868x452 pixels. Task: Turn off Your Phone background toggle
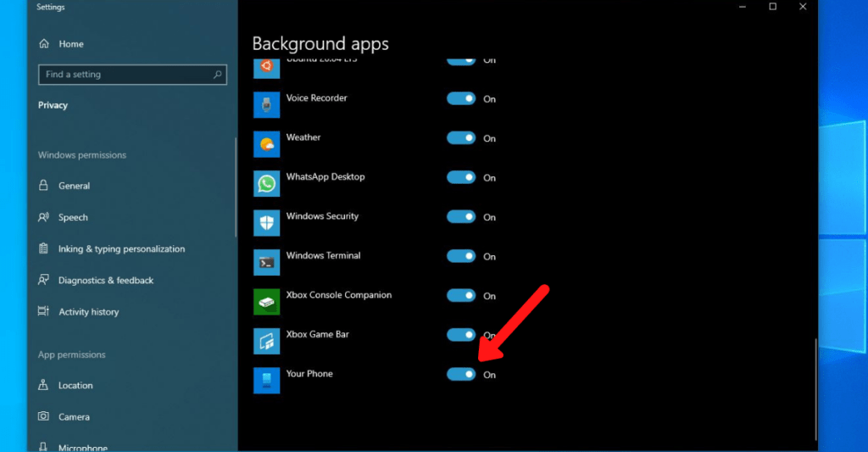[x=461, y=375]
